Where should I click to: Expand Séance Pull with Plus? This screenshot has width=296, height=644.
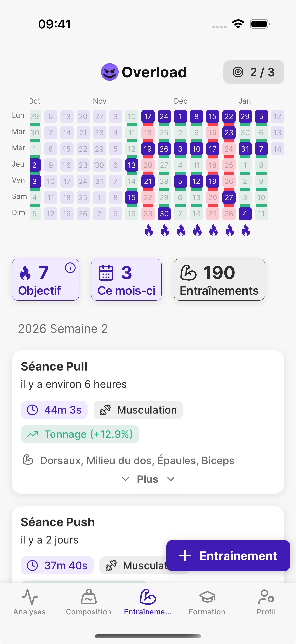(148, 479)
